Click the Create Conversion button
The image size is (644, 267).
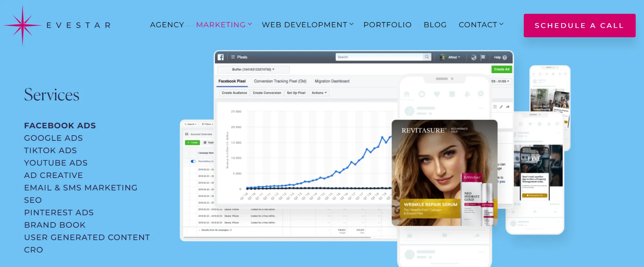click(x=267, y=93)
